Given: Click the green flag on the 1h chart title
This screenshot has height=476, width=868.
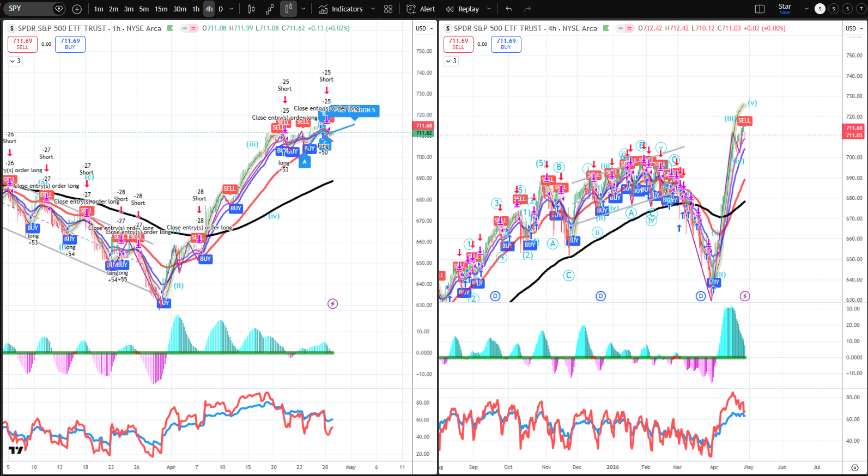Looking at the screenshot, I should click(170, 28).
